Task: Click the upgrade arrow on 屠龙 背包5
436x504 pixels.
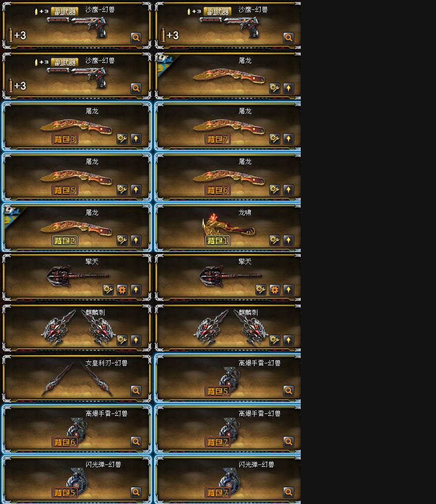Action: click(136, 190)
